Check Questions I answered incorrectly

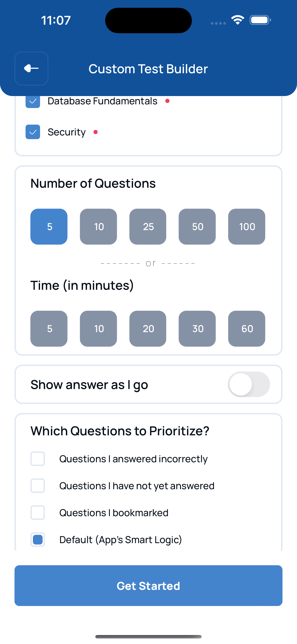pyautogui.click(x=38, y=459)
